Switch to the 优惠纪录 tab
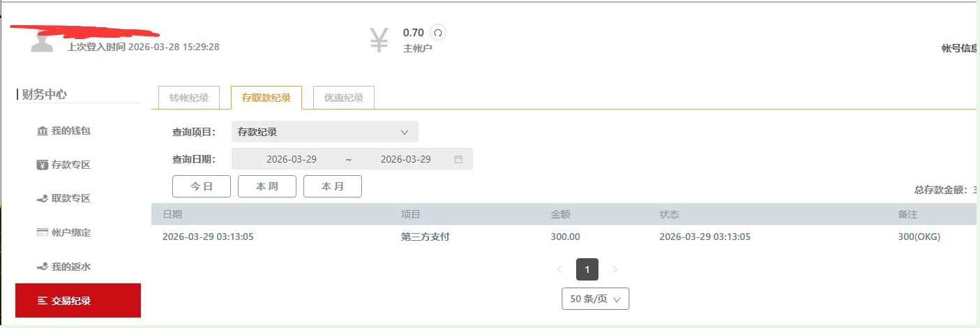This screenshot has width=980, height=328. click(344, 98)
